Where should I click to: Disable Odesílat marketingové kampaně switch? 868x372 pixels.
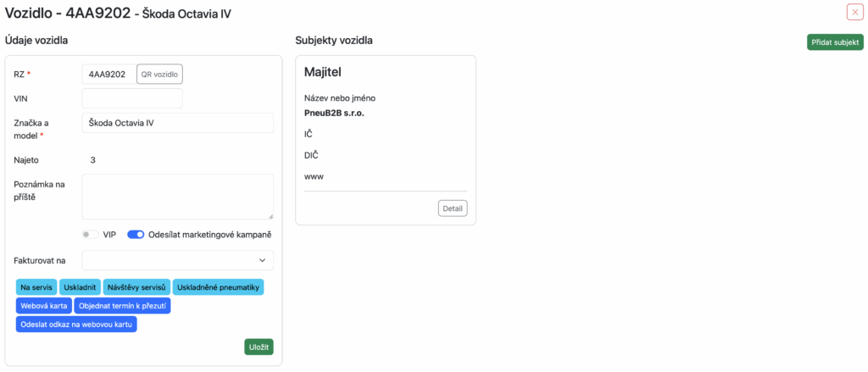(x=135, y=235)
